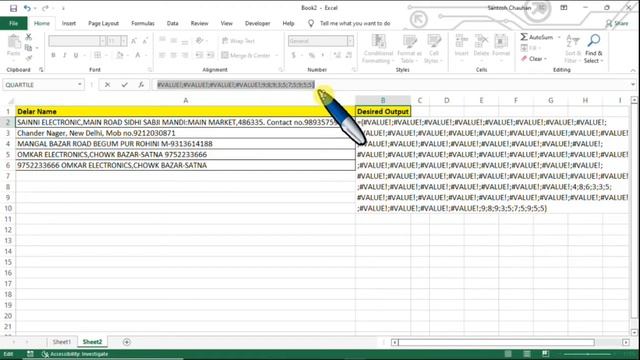The height and width of the screenshot is (360, 640).
Task: Click the Fill Color bucket icon
Action: 120,55
